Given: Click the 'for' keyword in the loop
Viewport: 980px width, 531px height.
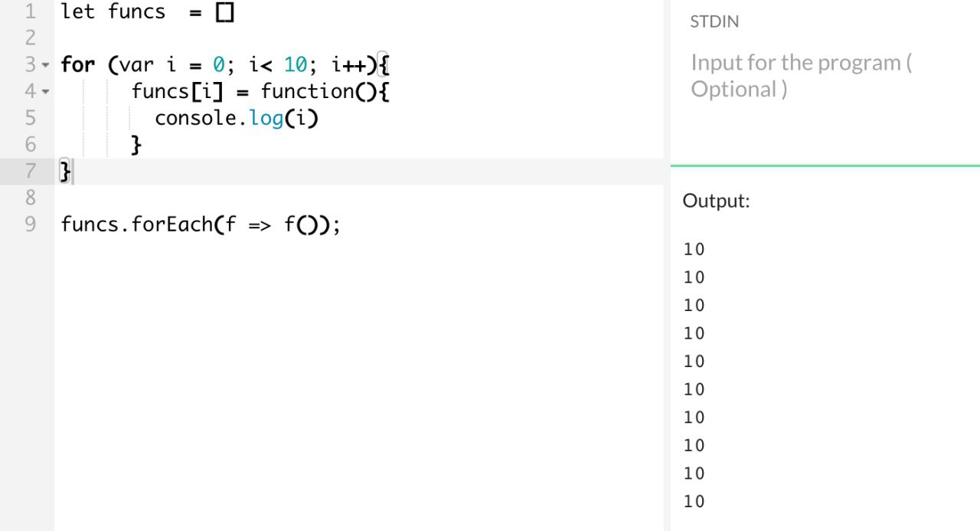Looking at the screenshot, I should (77, 65).
